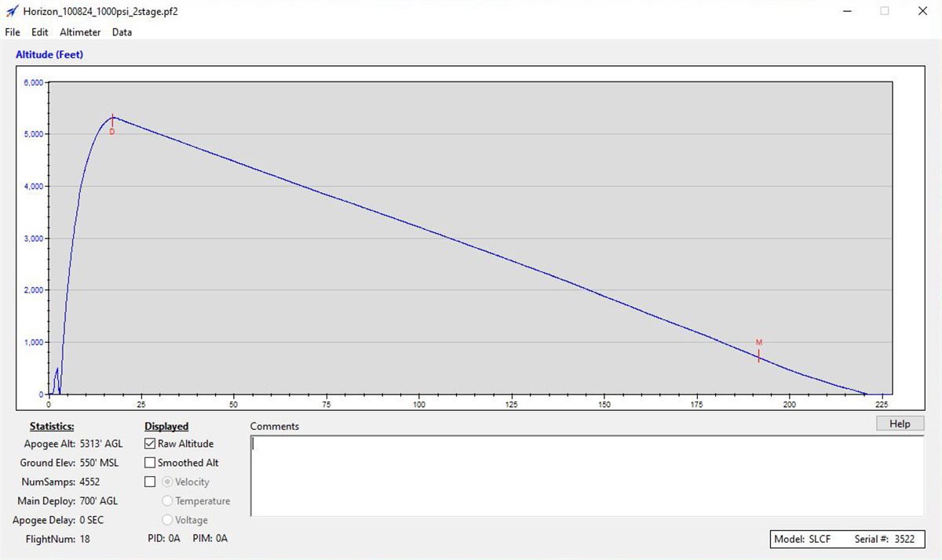942x560 pixels.
Task: Click the Apogee Alt statistic value
Action: [101, 444]
